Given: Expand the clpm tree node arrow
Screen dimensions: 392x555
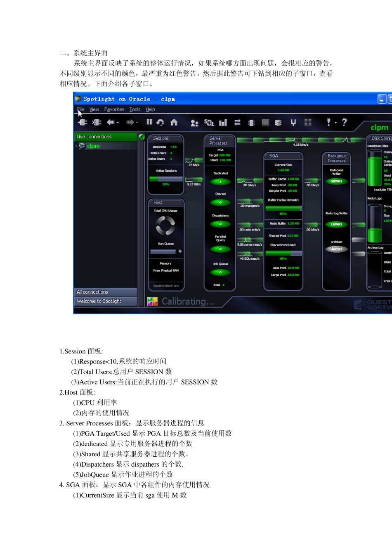Looking at the screenshot, I should (77, 146).
